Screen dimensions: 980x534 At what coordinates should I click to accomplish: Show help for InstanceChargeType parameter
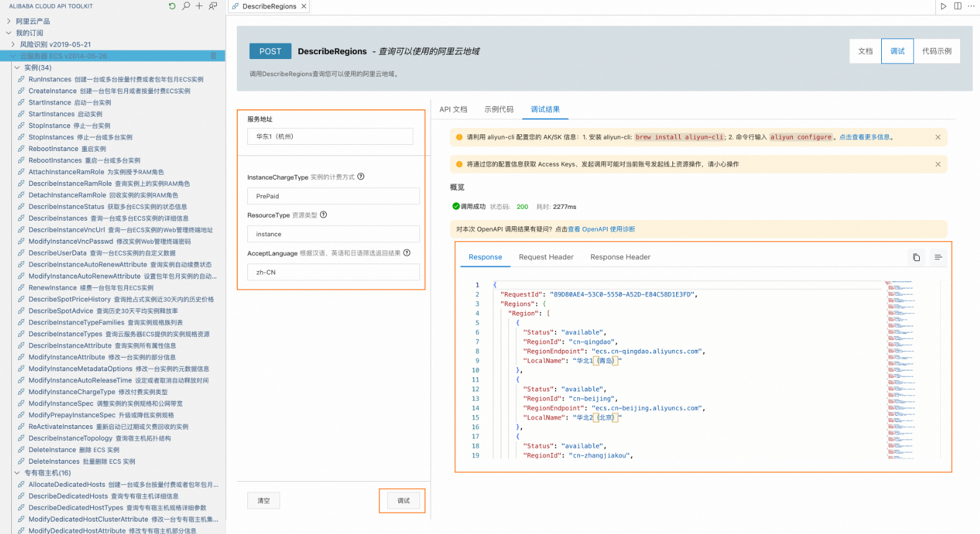(361, 177)
